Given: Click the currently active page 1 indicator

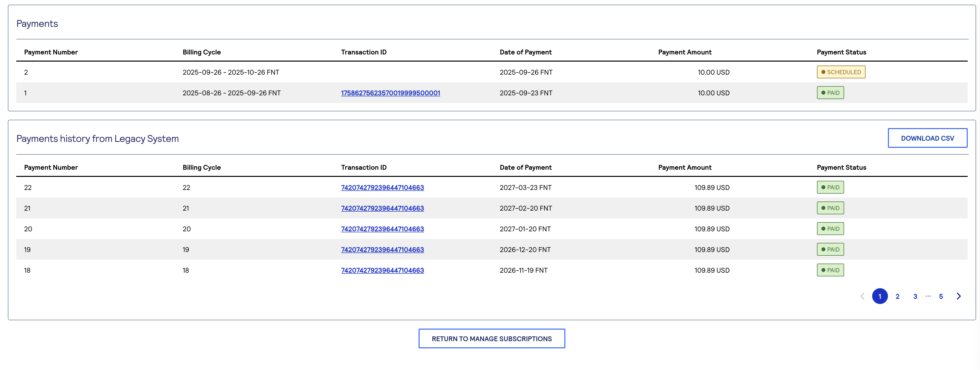Looking at the screenshot, I should (x=880, y=296).
